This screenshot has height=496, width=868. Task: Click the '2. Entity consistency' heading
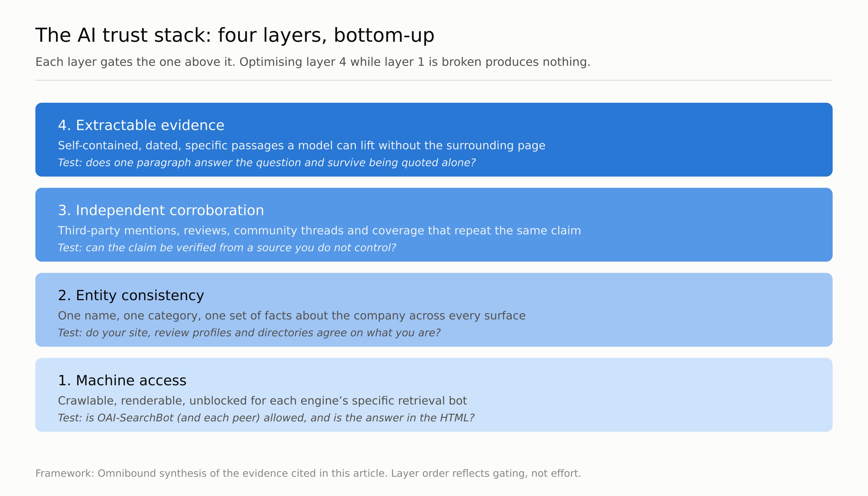(x=131, y=295)
